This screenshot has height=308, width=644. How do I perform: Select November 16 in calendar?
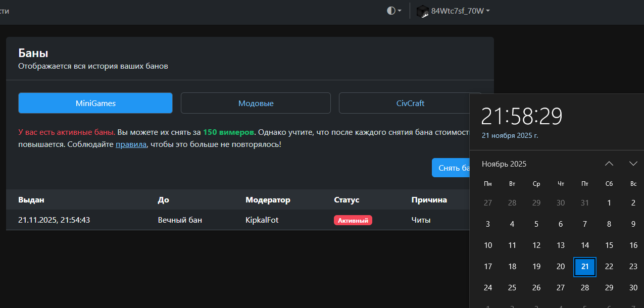pos(633,245)
